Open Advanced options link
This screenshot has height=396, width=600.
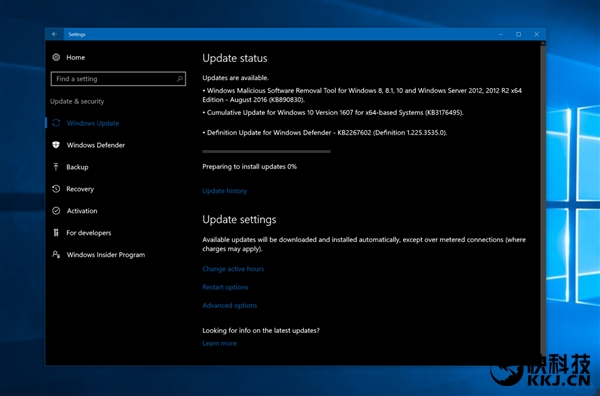tap(230, 305)
